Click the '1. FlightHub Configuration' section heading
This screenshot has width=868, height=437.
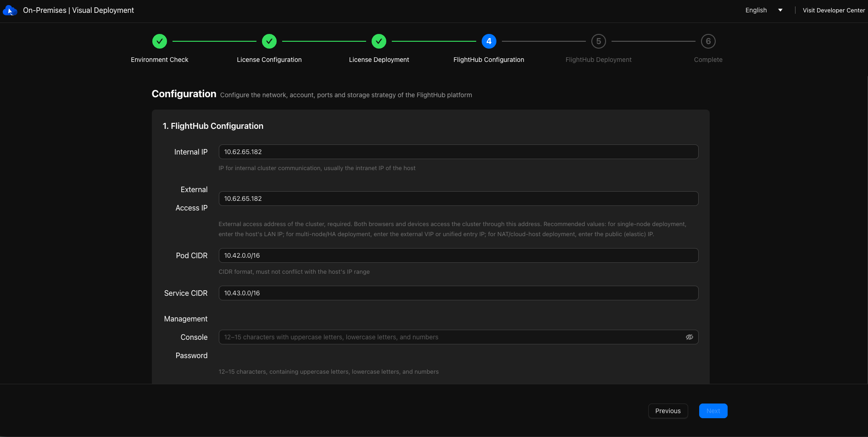213,126
